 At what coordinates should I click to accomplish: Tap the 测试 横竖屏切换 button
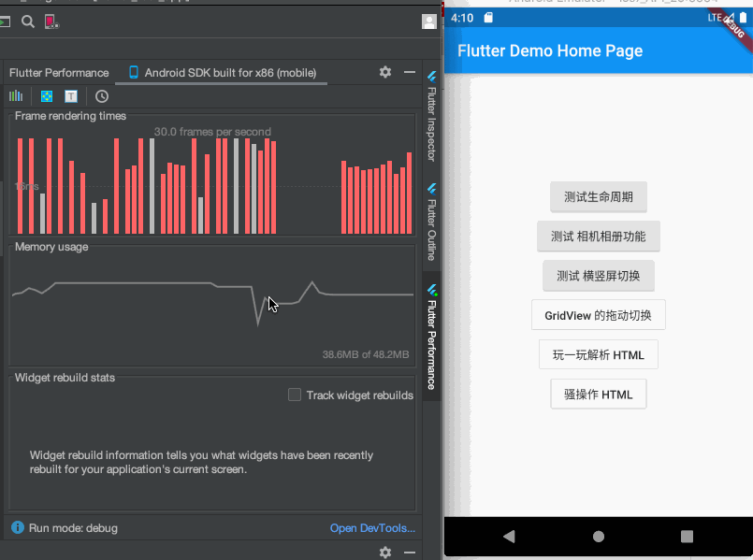coord(599,276)
